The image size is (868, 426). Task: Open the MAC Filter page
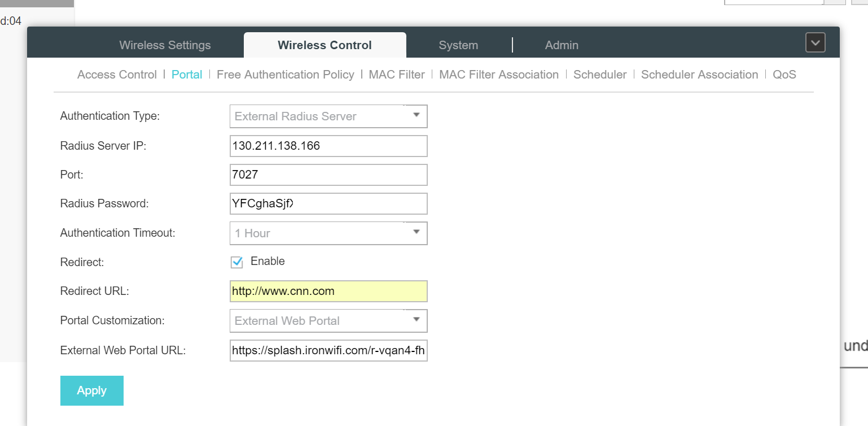(396, 74)
